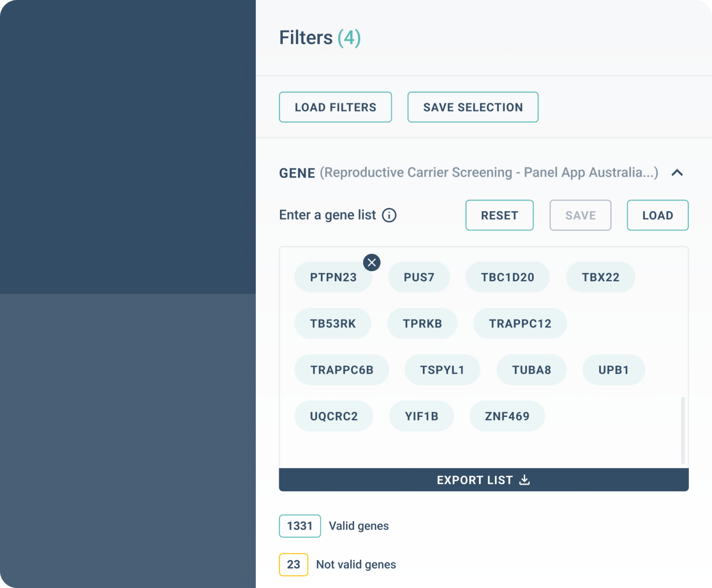Click the Save Selection button
This screenshot has width=712, height=588.
point(473,107)
